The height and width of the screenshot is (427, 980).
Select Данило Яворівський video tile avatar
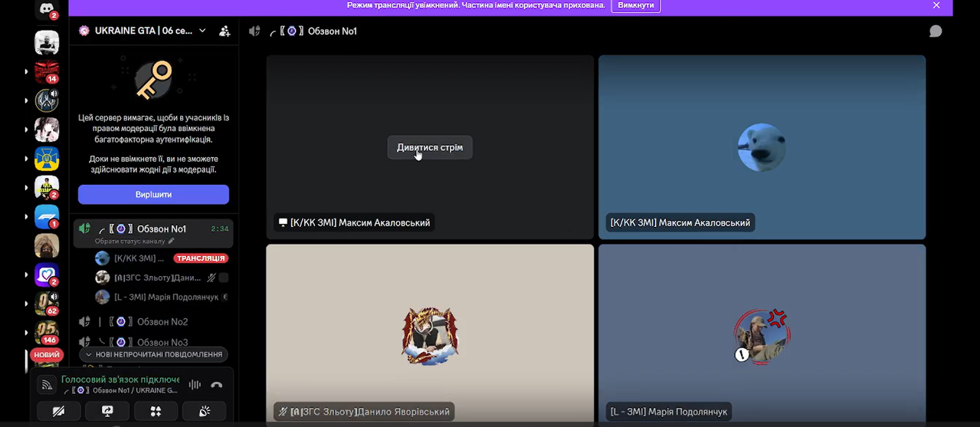tap(430, 336)
